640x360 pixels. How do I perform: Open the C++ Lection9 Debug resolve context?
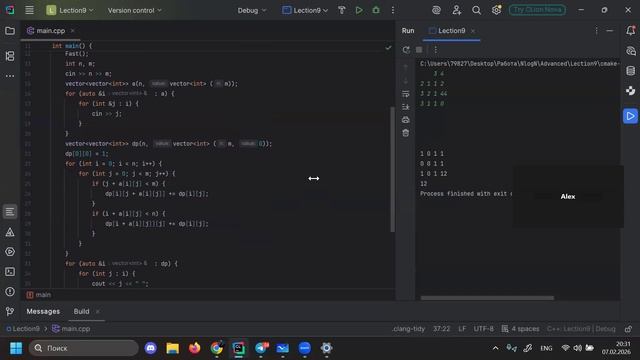(x=581, y=329)
